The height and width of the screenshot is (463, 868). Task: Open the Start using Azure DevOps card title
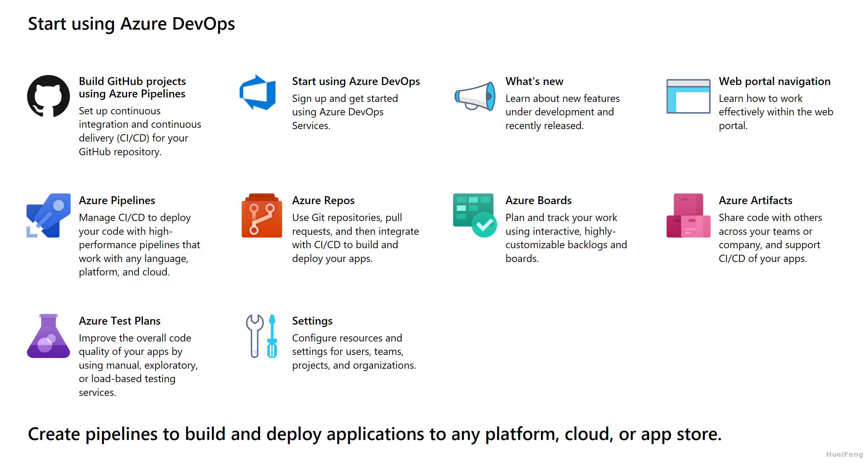tap(356, 81)
